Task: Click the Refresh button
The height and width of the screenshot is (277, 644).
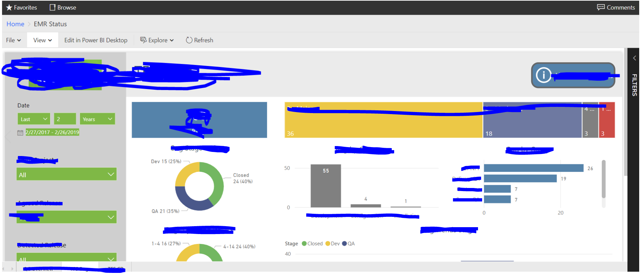Action: pyautogui.click(x=199, y=40)
